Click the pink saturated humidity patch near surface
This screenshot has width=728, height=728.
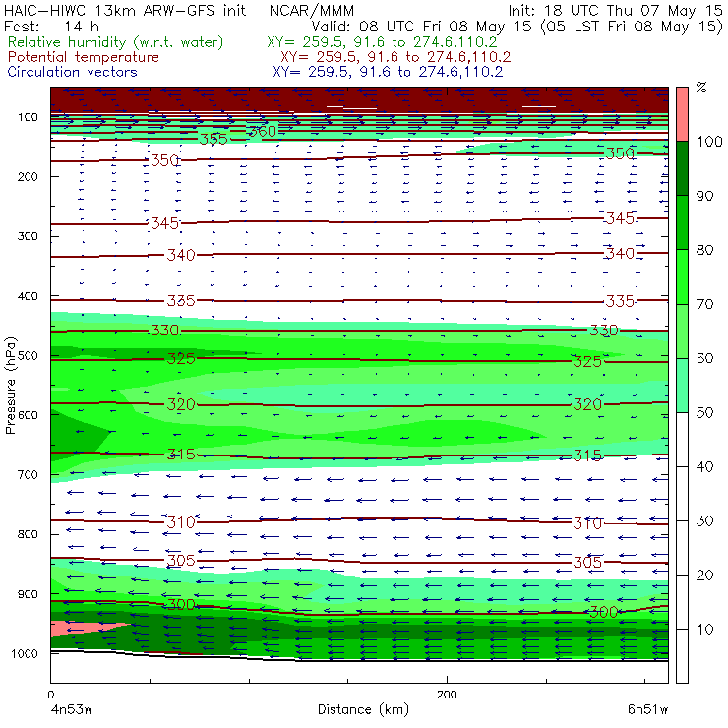tap(82, 628)
